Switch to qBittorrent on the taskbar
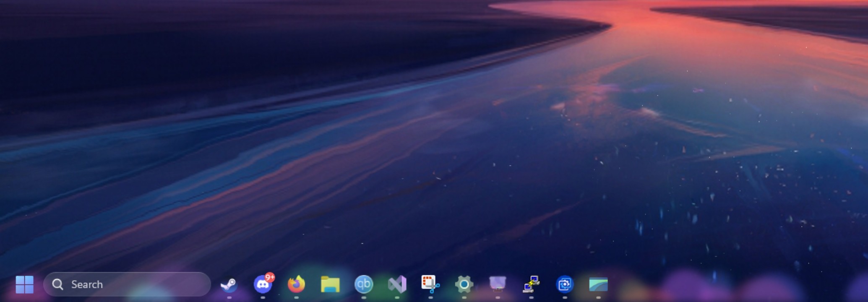This screenshot has height=302, width=868. tap(363, 284)
